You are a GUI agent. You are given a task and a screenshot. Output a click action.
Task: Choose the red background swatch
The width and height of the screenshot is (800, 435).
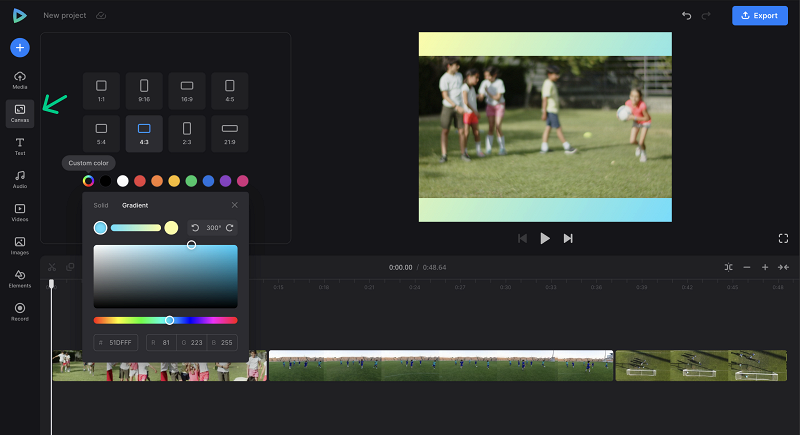(x=140, y=181)
